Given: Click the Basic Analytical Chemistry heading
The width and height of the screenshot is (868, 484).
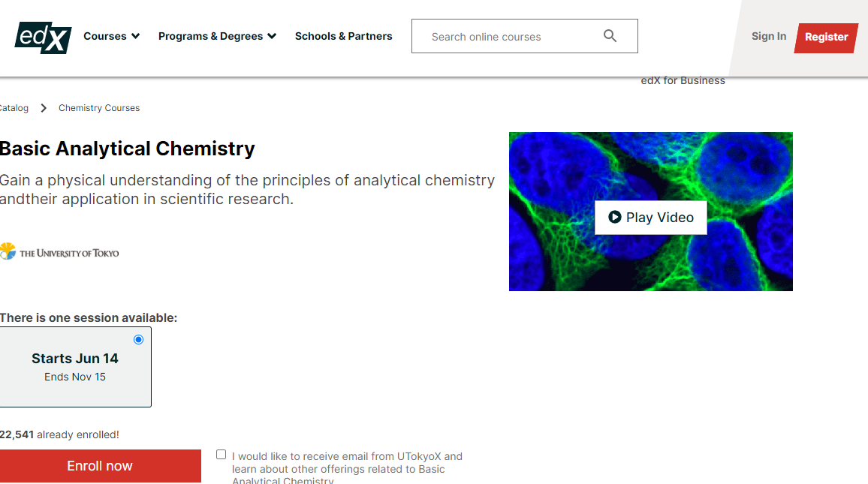Looking at the screenshot, I should pos(128,149).
